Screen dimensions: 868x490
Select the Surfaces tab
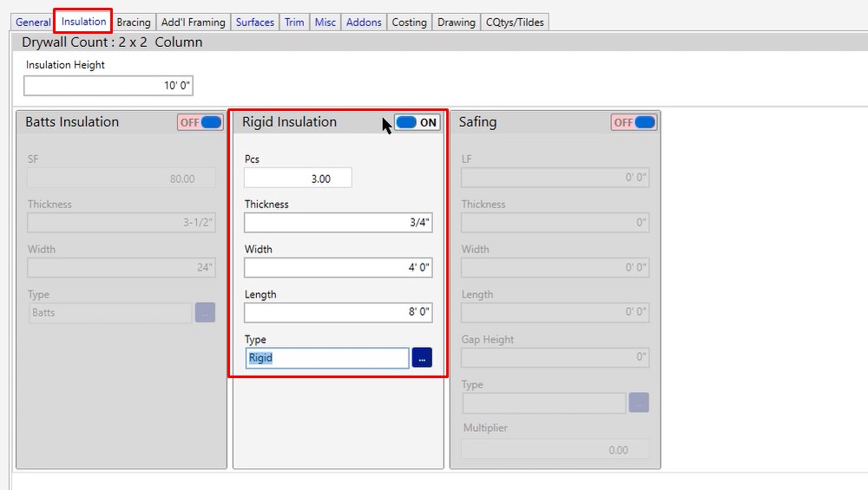[255, 22]
